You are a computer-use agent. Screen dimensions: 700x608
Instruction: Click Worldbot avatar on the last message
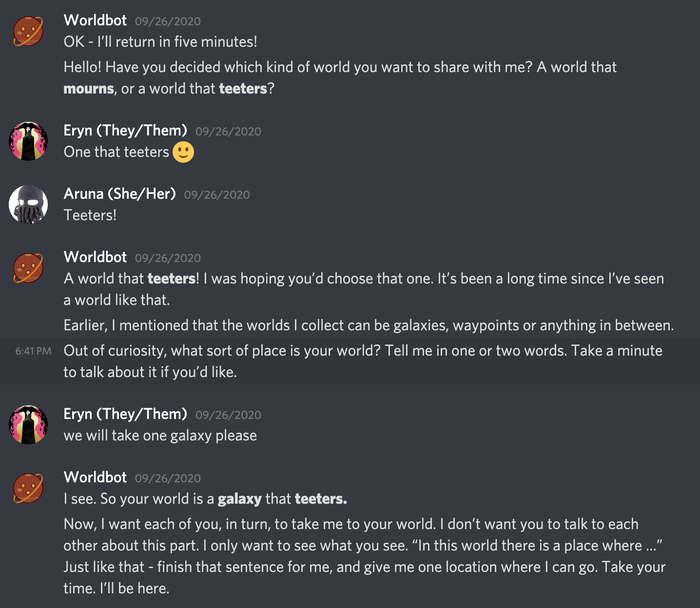coord(28,488)
